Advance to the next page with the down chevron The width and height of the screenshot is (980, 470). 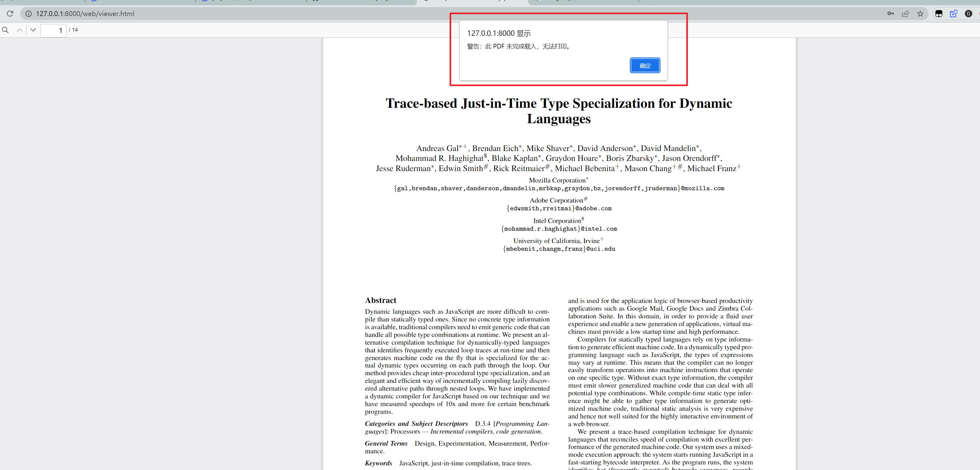(33, 30)
